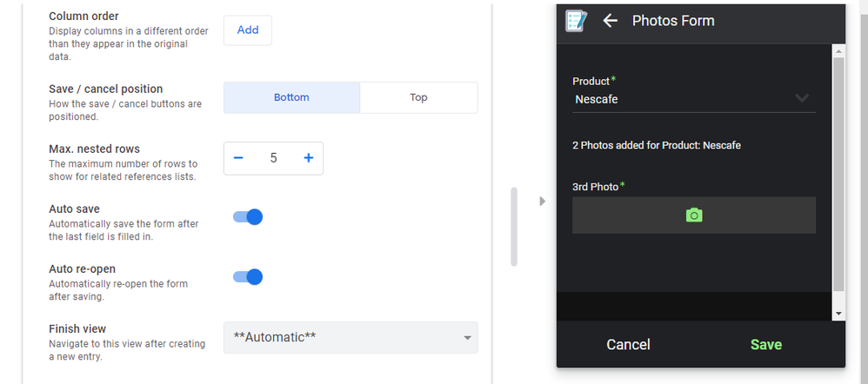Image resolution: width=868 pixels, height=384 pixels.
Task: Go back using the arrow in Photos Form header
Action: click(610, 21)
